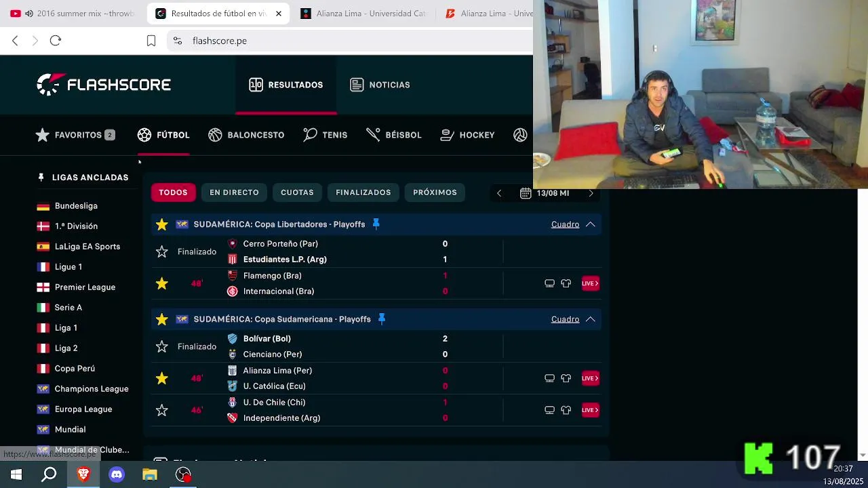
Task: Unfavorite Flamengo vs Internacional match
Action: [x=161, y=283]
